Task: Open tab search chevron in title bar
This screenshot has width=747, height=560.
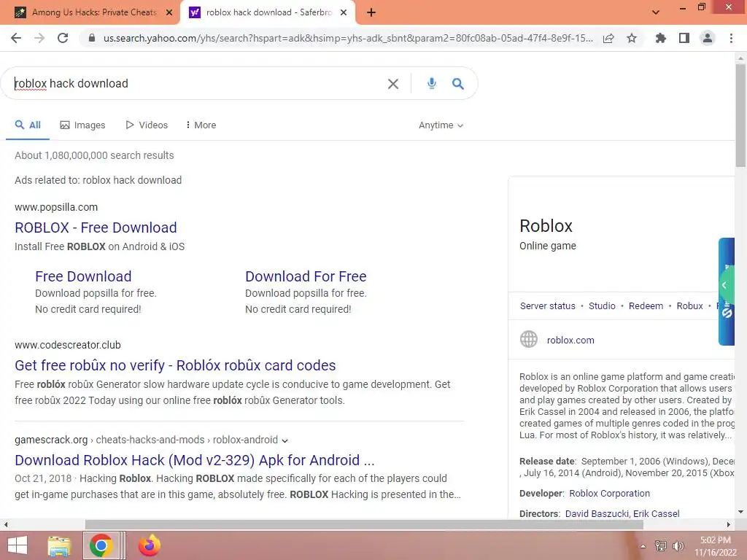Action: (656, 12)
